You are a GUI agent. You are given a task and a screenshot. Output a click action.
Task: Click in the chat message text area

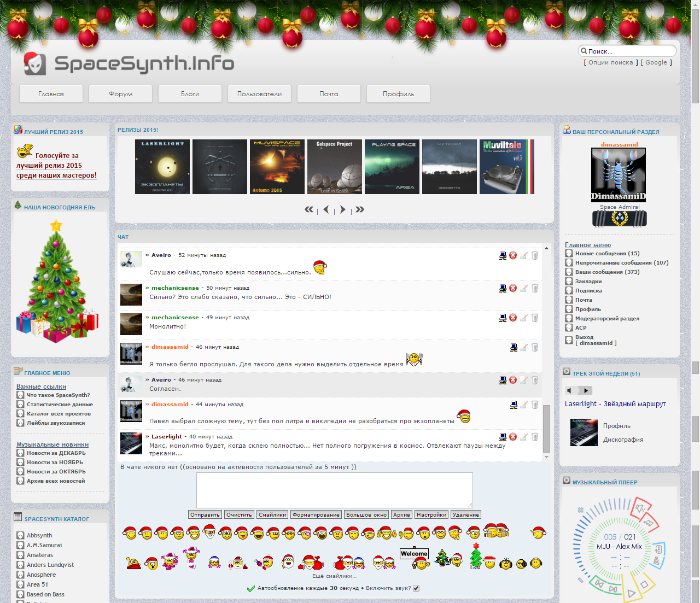[335, 490]
